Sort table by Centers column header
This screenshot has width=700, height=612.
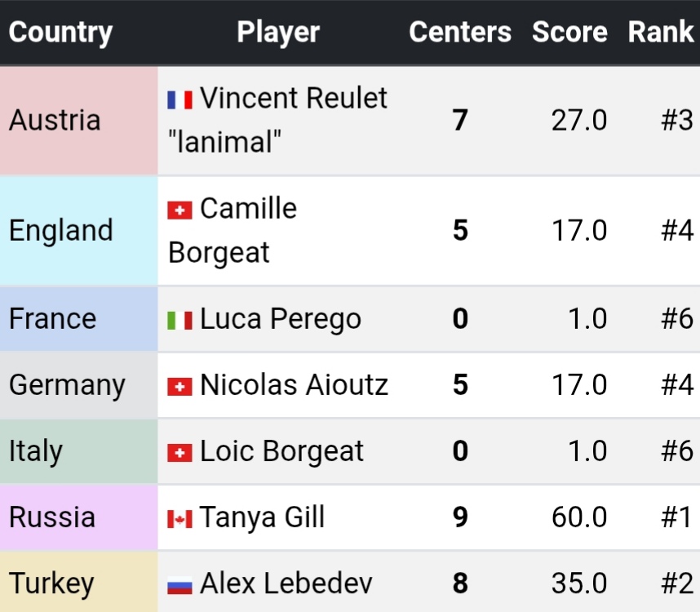(x=460, y=33)
